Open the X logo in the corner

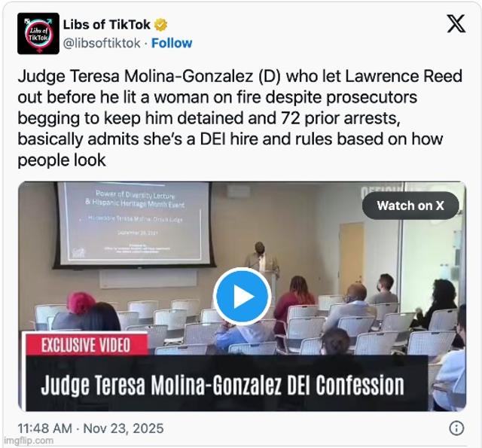[456, 23]
